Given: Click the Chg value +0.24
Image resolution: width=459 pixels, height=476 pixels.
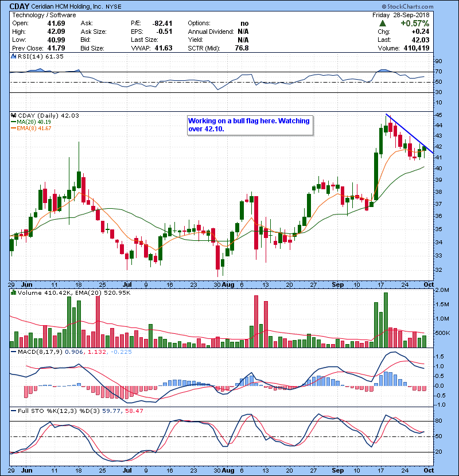Looking at the screenshot, I should (x=421, y=32).
